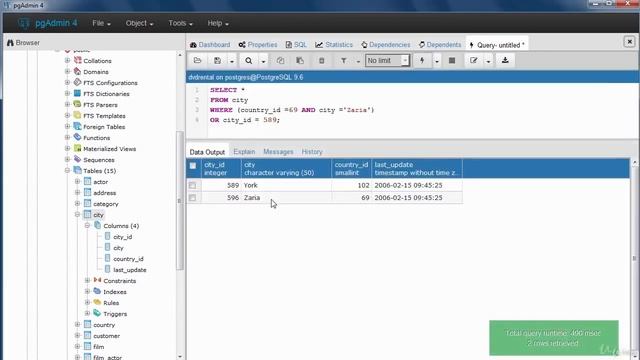Click the pgAdmin 4 logo
This screenshot has width=640, height=360.
tap(47, 23)
